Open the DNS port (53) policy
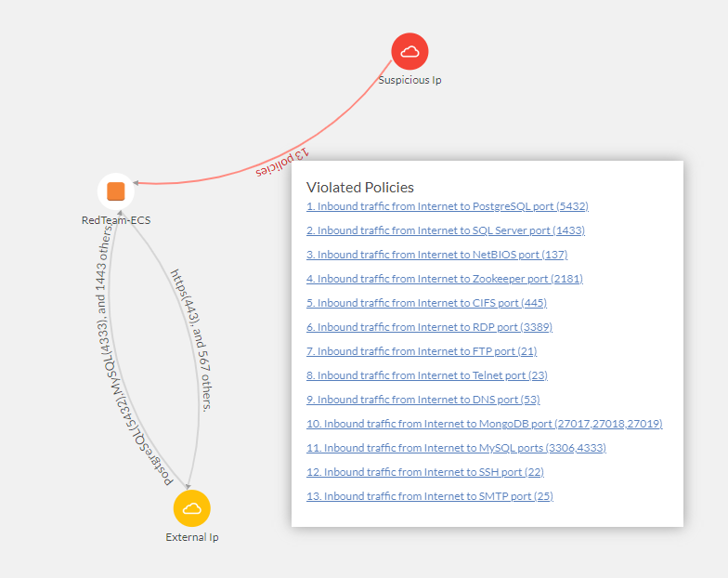This screenshot has height=578, width=728. [422, 400]
